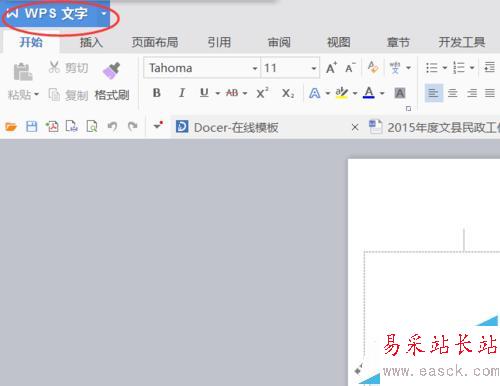This screenshot has width=500, height=386.
Task: Open the 章节 tab
Action: click(x=398, y=42)
